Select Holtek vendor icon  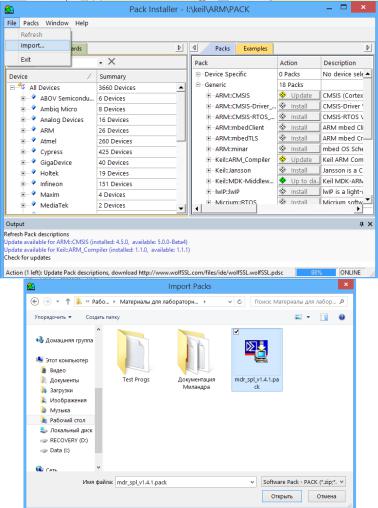point(34,172)
